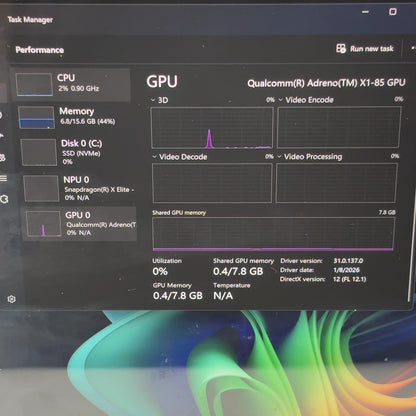This screenshot has height=416, width=416.
Task: Click the 'Qualcomm(R) Adreno(TM) X1-85 GPU' name
Action: (x=326, y=83)
